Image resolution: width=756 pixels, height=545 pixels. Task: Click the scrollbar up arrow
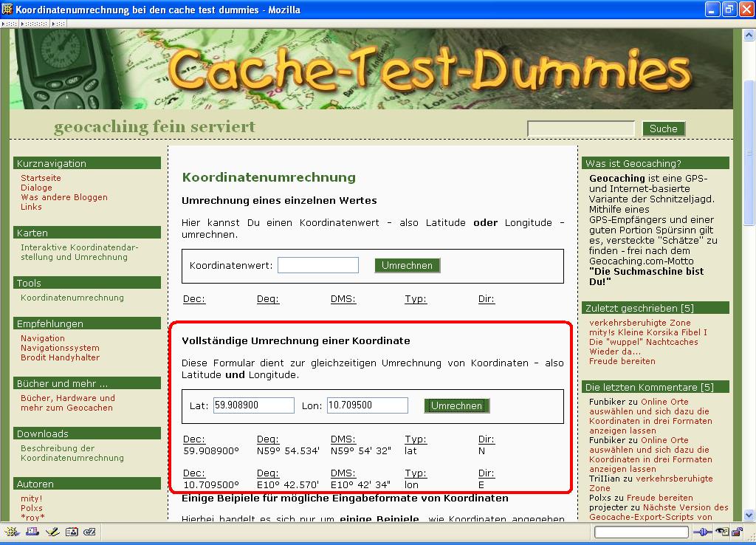(x=749, y=35)
